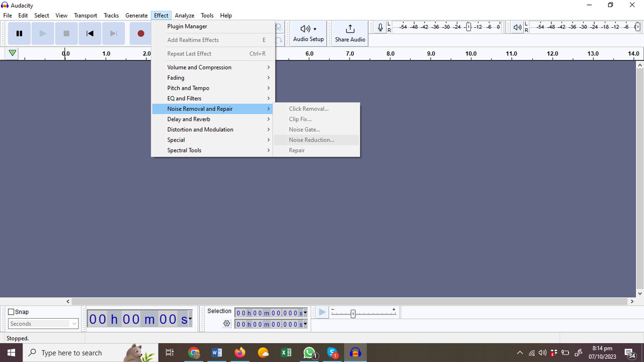Toggle the Snap checkbox

pos(11,312)
